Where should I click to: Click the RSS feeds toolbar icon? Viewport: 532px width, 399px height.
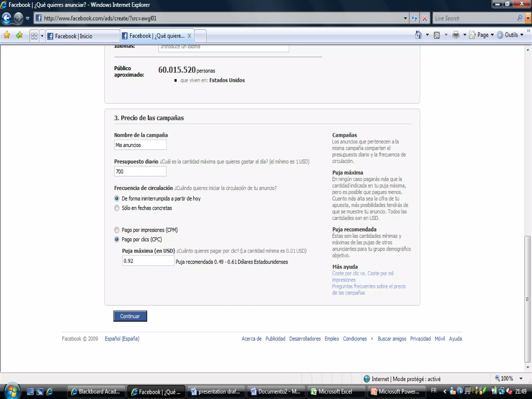tap(437, 35)
